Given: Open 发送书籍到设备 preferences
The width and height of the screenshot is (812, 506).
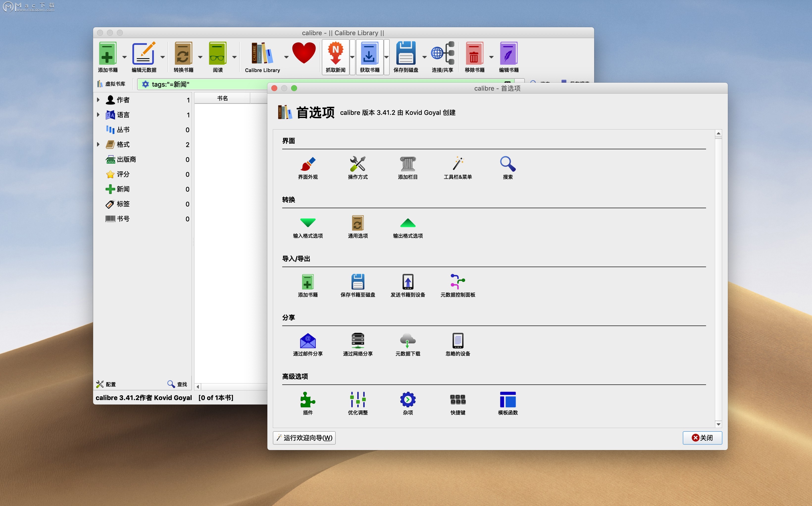Looking at the screenshot, I should [408, 286].
